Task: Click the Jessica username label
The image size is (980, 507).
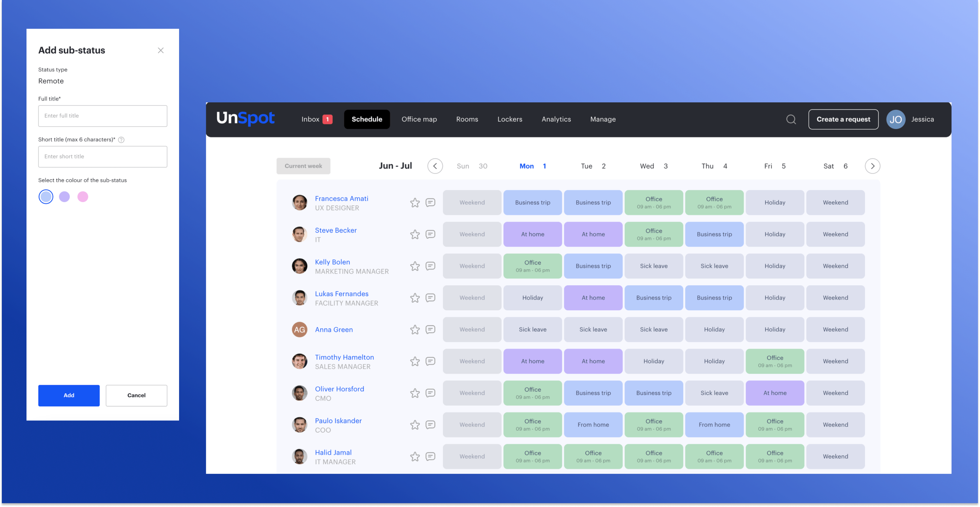Action: 922,119
